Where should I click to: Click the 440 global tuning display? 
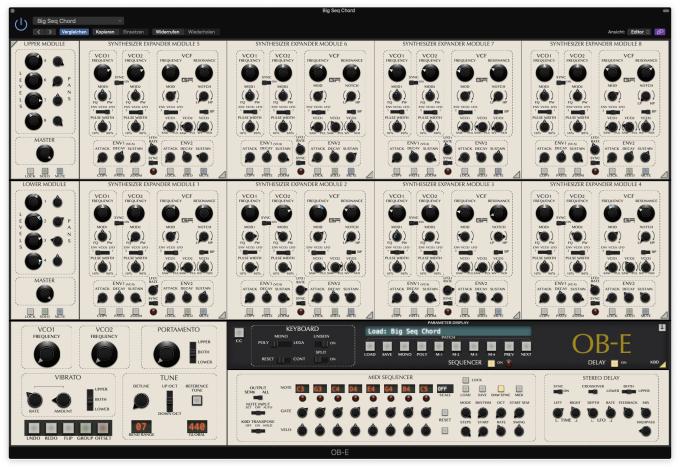[196, 426]
